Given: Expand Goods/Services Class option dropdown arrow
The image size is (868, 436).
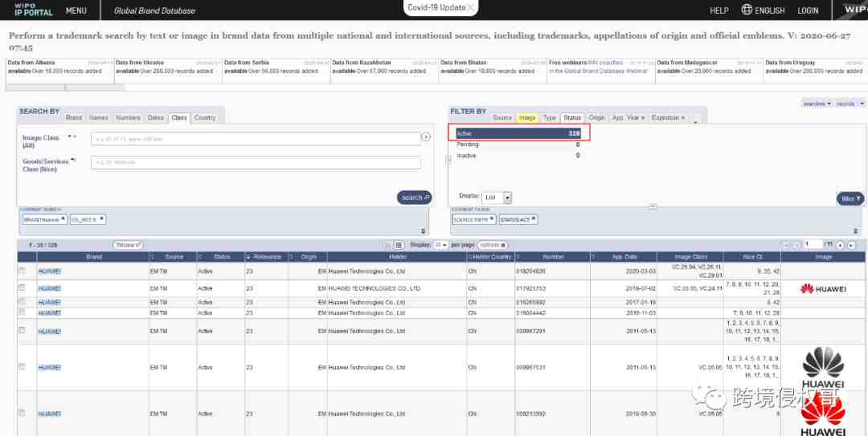Looking at the screenshot, I should pyautogui.click(x=74, y=161).
